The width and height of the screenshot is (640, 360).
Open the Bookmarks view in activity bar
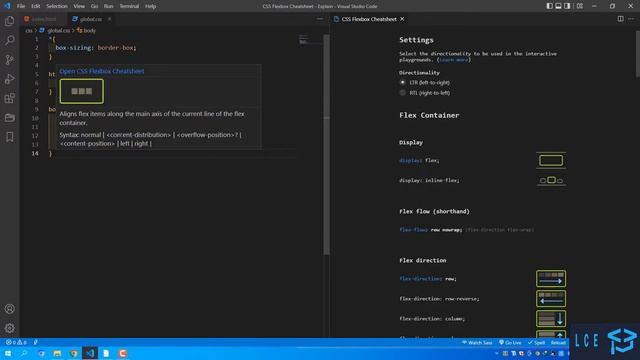tap(9, 137)
